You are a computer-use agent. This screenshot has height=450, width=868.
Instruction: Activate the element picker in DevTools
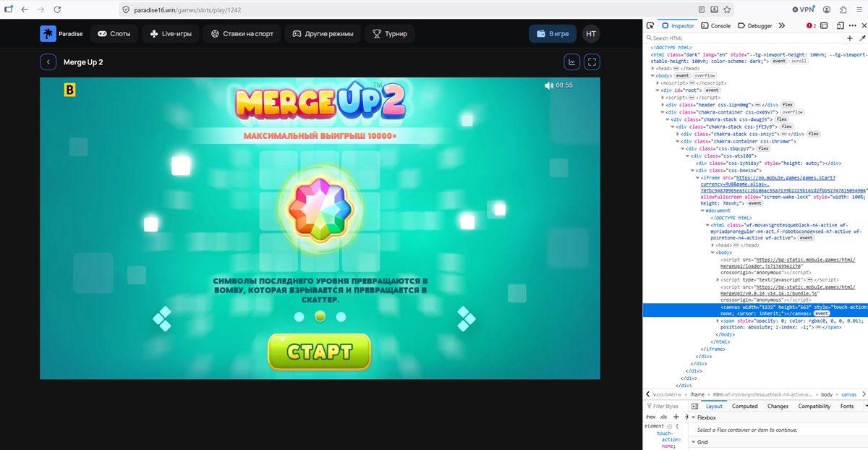pos(650,25)
